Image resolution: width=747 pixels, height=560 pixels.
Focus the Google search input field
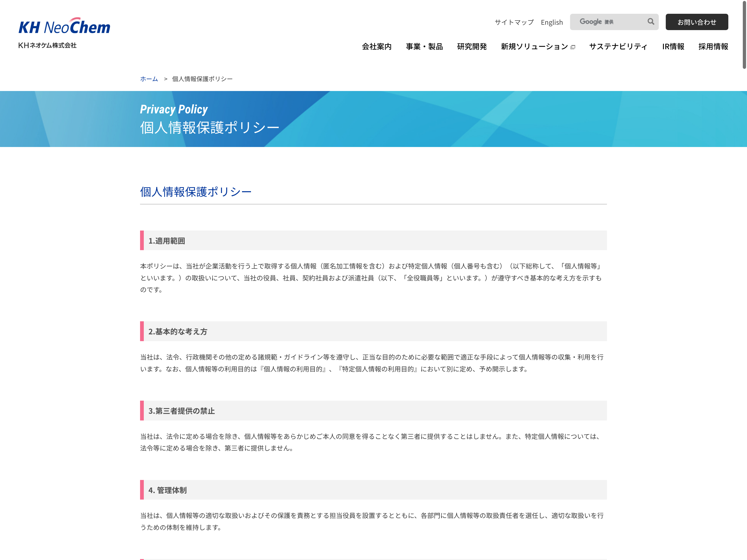coord(608,22)
